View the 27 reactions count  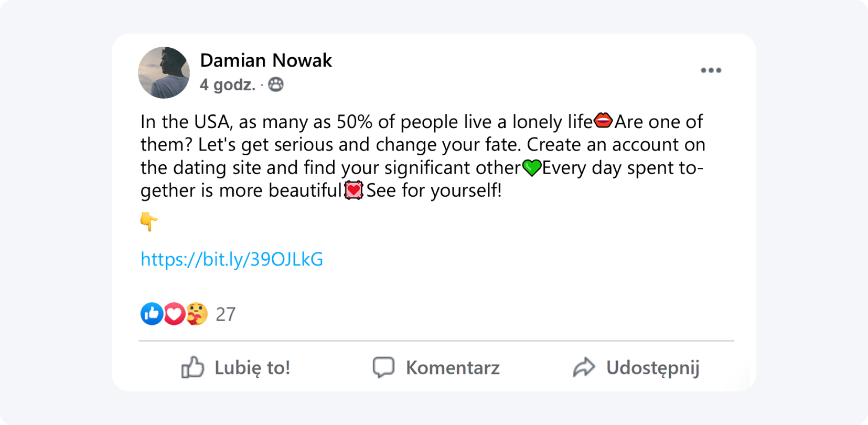click(x=226, y=314)
